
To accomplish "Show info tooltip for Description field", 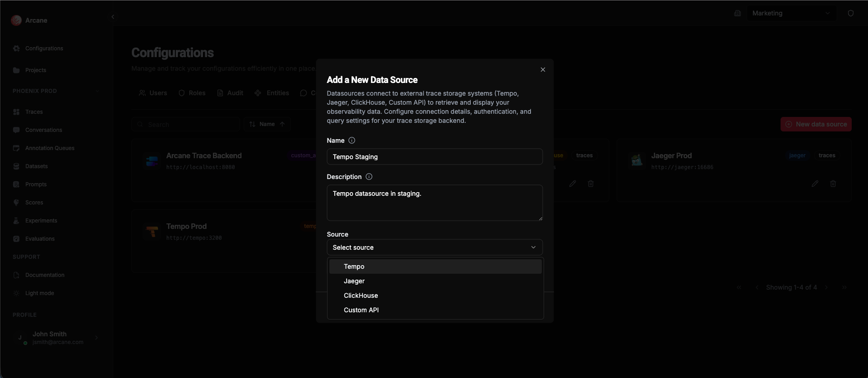I will 369,177.
